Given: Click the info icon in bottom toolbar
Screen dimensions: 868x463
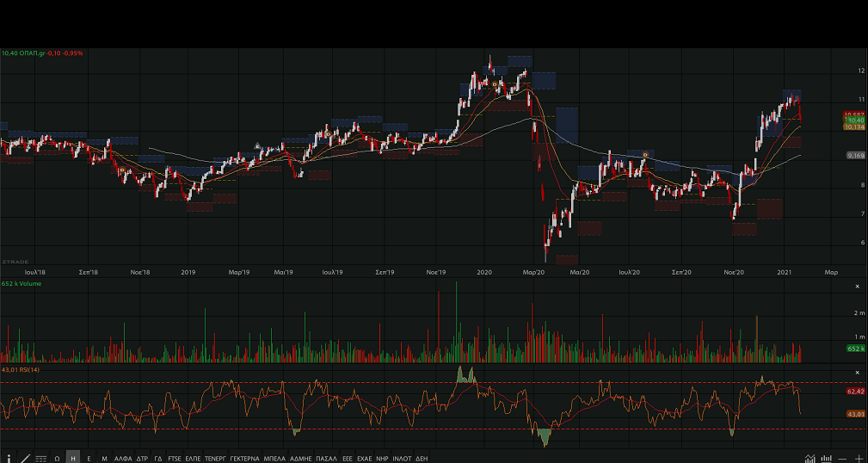Looking at the screenshot, I should point(9,459).
